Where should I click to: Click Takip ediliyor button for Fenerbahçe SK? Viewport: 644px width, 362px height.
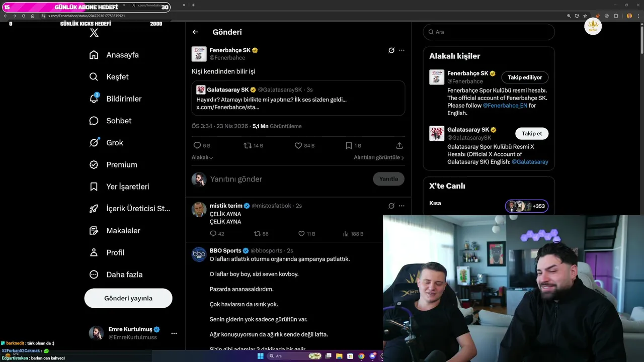pyautogui.click(x=525, y=77)
